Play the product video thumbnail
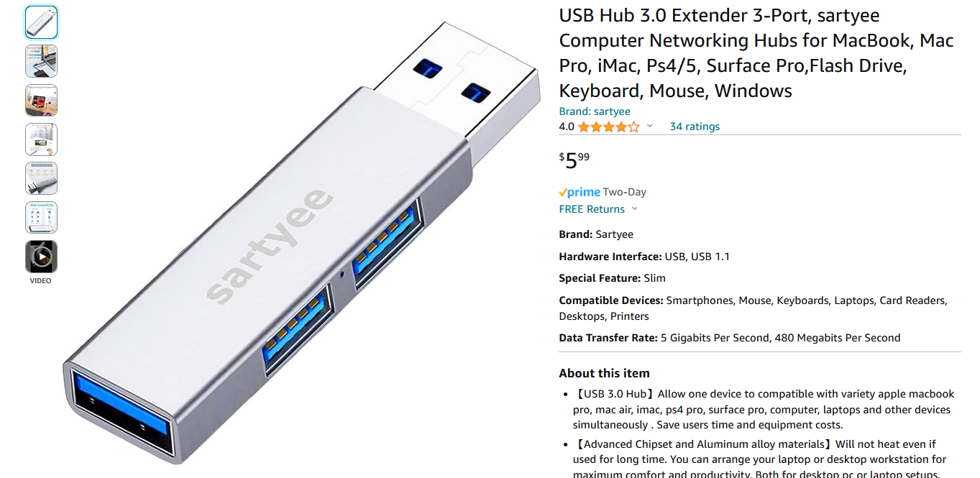The height and width of the screenshot is (478, 980). (41, 257)
